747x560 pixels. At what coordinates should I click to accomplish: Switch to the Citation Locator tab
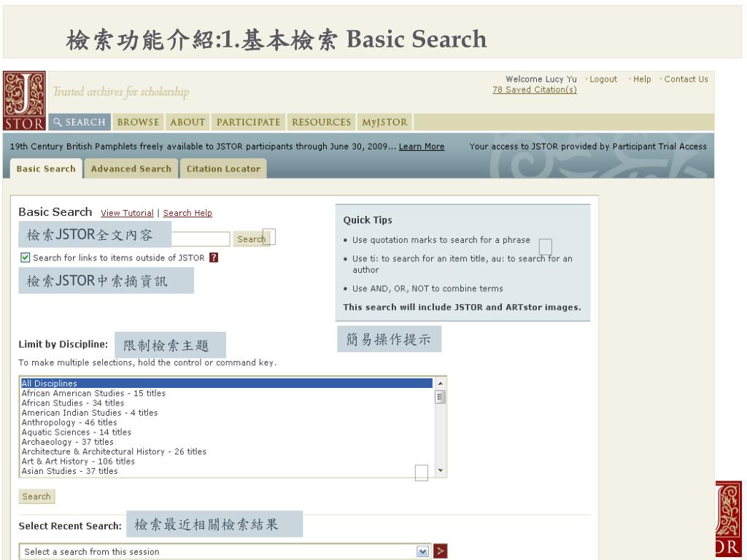223,168
